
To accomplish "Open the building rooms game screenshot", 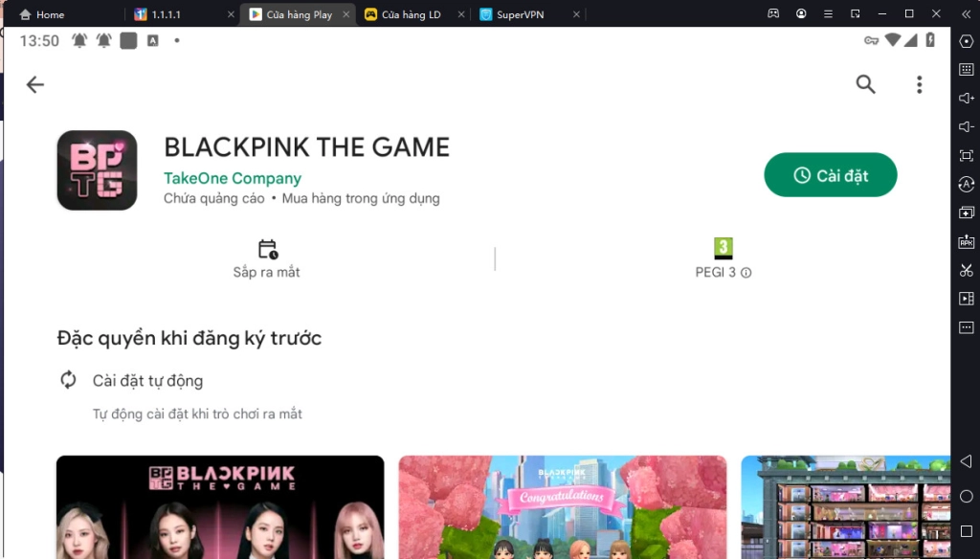I will pos(846,507).
